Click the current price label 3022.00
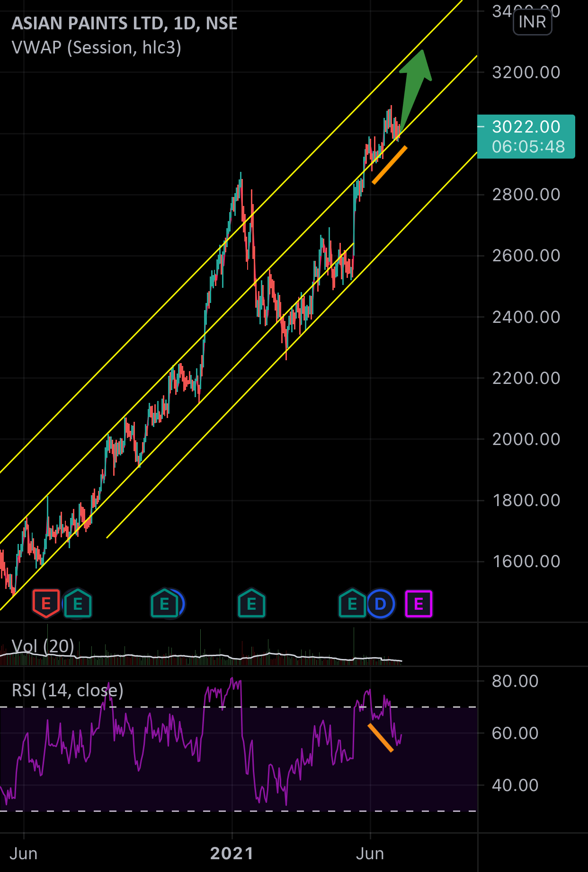The height and width of the screenshot is (872, 588). point(526,126)
